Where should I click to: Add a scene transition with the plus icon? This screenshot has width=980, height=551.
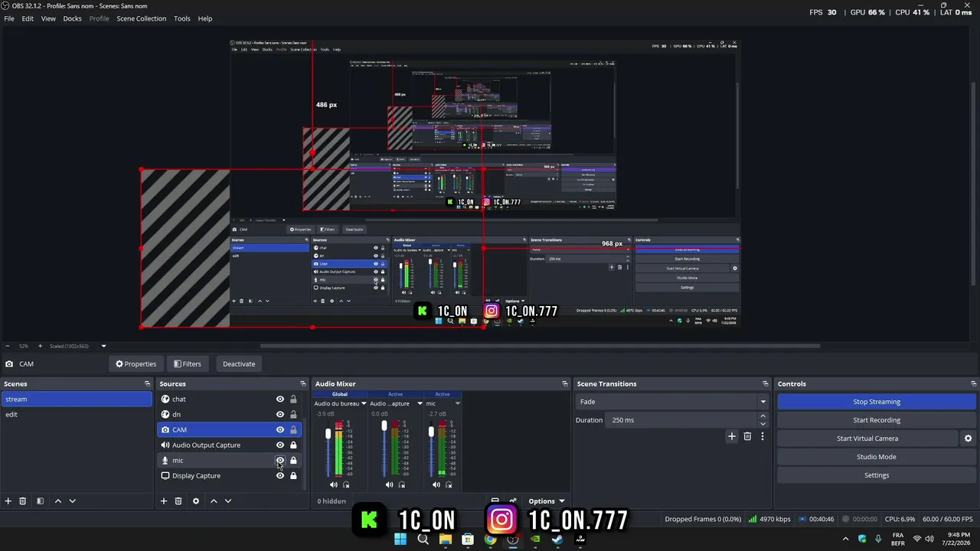(732, 436)
